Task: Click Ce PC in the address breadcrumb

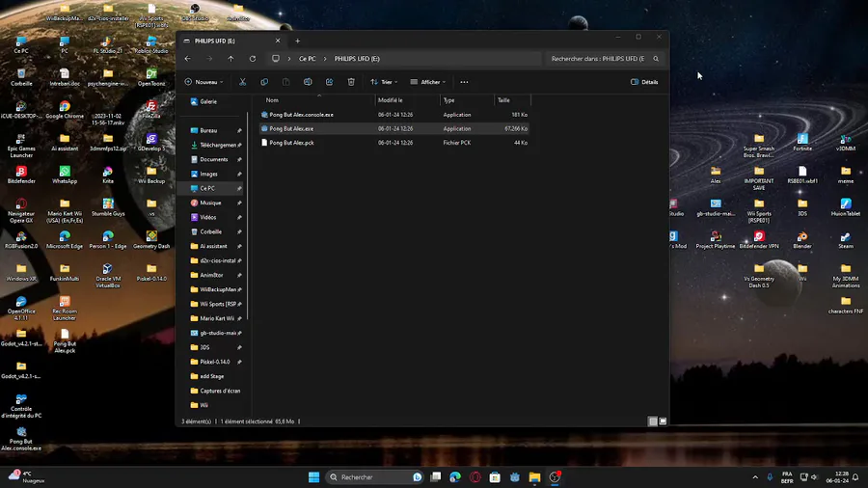Action: 308,59
